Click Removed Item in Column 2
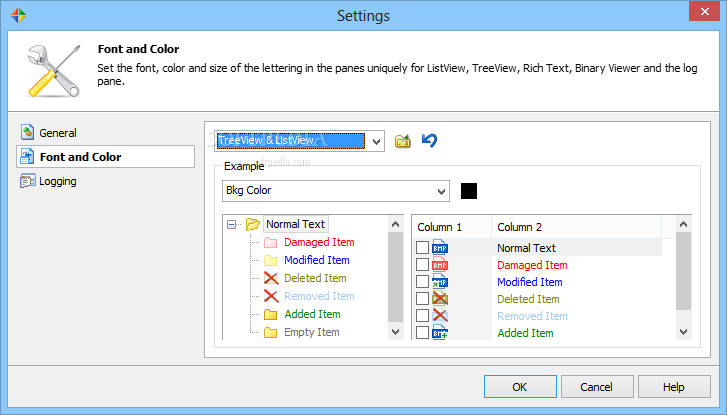 532,316
